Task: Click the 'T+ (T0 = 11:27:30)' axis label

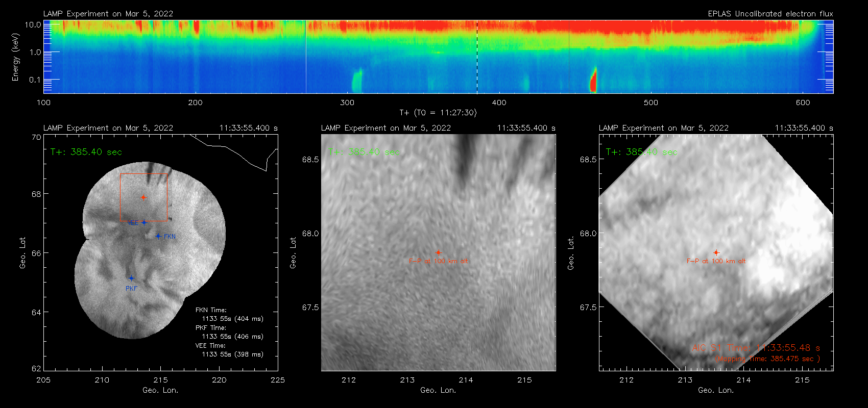Action: 438,113
